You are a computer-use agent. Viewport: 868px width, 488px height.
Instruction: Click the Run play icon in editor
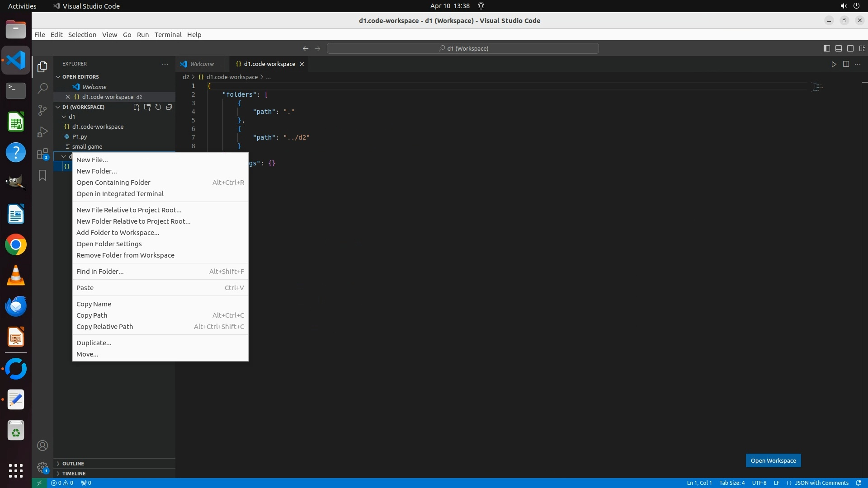[x=834, y=64]
